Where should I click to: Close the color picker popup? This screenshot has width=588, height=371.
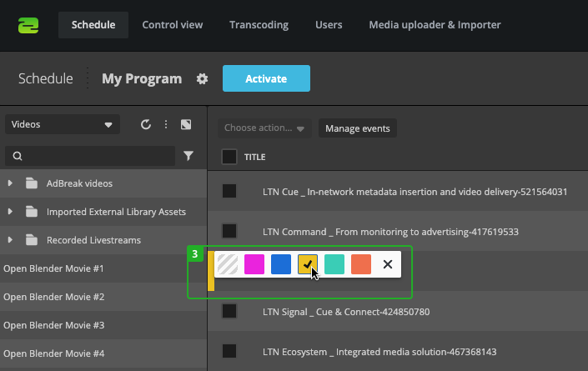pyautogui.click(x=387, y=264)
